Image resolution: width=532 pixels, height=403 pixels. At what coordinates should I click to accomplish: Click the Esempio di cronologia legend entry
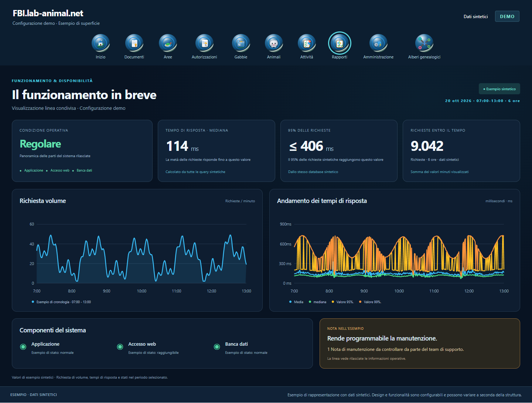coord(61,302)
